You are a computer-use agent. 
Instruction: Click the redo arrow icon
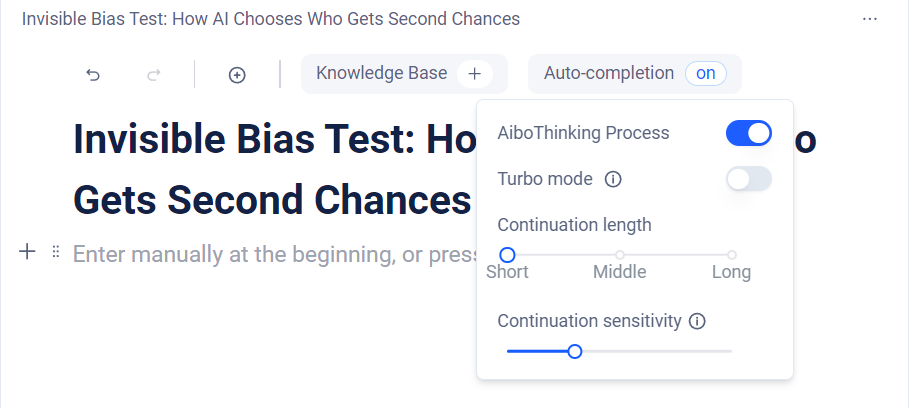pos(153,74)
